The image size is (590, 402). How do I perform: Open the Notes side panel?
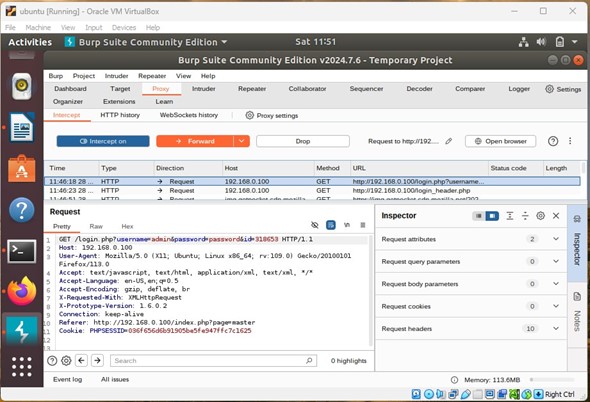pyautogui.click(x=577, y=311)
